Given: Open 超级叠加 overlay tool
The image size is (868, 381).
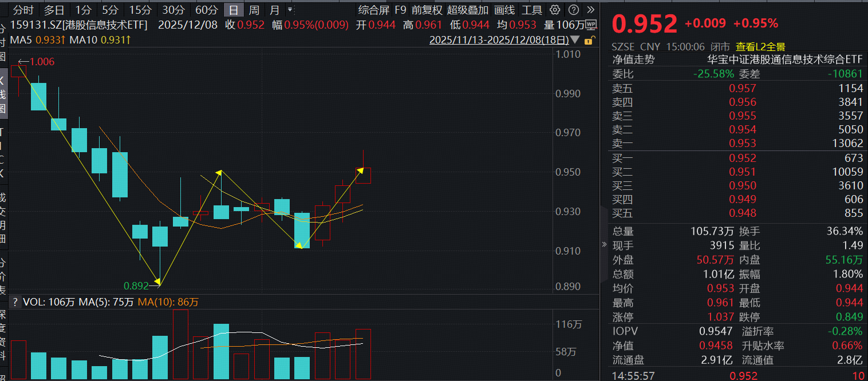Looking at the screenshot, I should click(x=468, y=10).
